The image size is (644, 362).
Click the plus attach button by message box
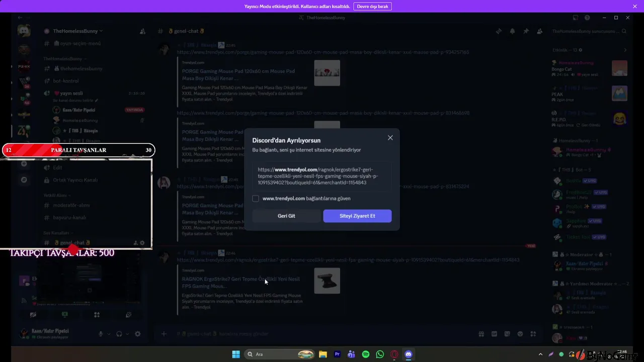coord(164,334)
